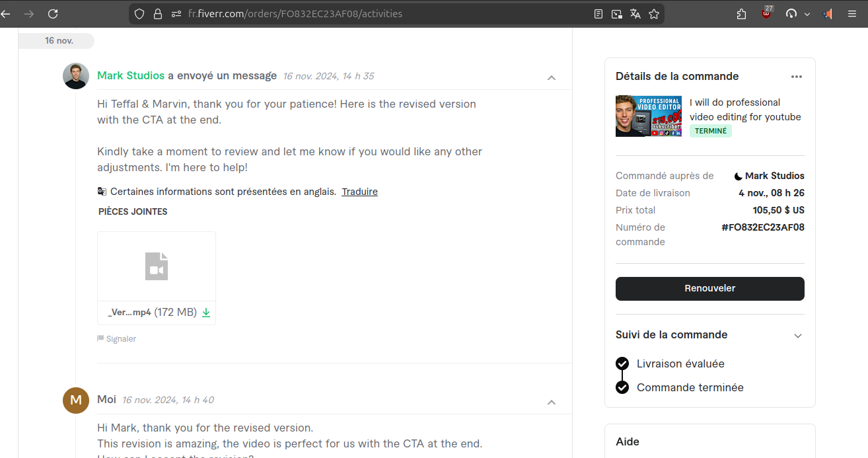Click the address bar URL field
This screenshot has height=458, width=868.
[370, 14]
